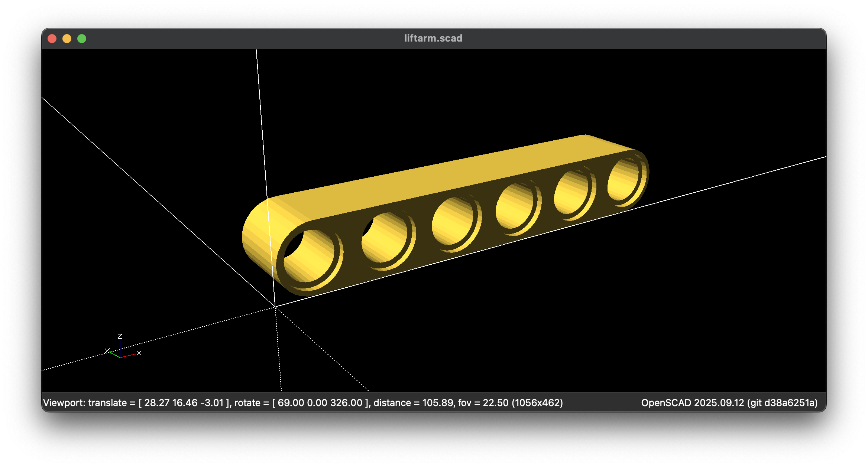Click the Z label on the axis indicator
Image resolution: width=868 pixels, height=467 pixels.
(120, 336)
